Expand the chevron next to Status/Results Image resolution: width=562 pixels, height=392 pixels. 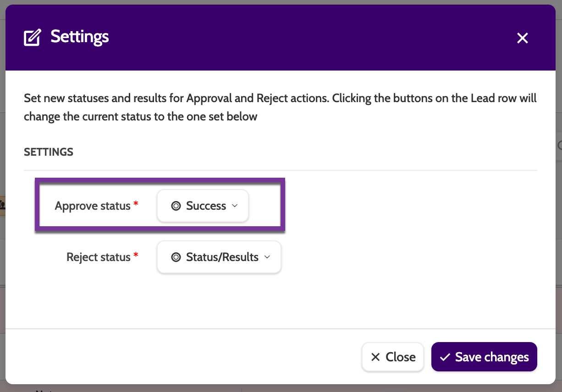click(x=267, y=257)
